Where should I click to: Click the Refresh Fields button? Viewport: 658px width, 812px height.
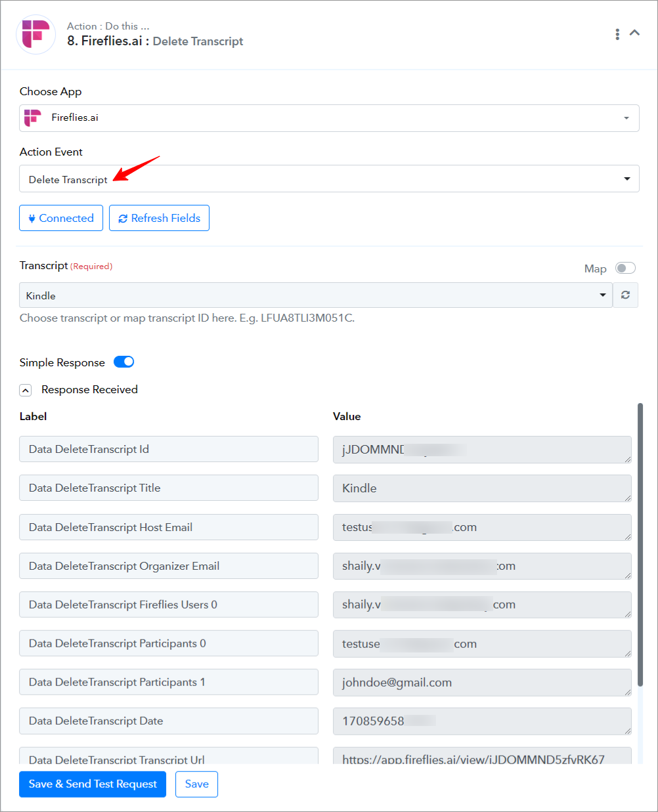click(x=159, y=218)
